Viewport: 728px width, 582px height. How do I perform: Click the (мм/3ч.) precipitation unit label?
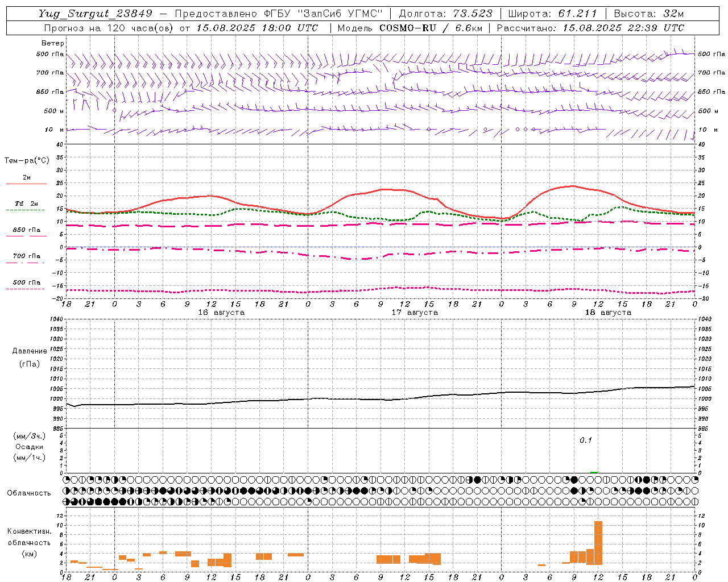pyautogui.click(x=30, y=436)
